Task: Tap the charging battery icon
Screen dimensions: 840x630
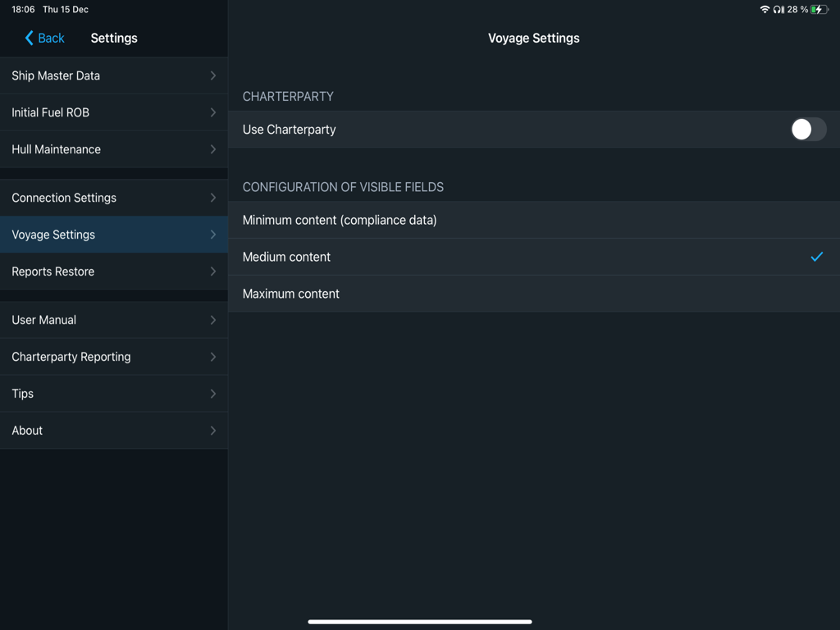Action: pos(818,9)
